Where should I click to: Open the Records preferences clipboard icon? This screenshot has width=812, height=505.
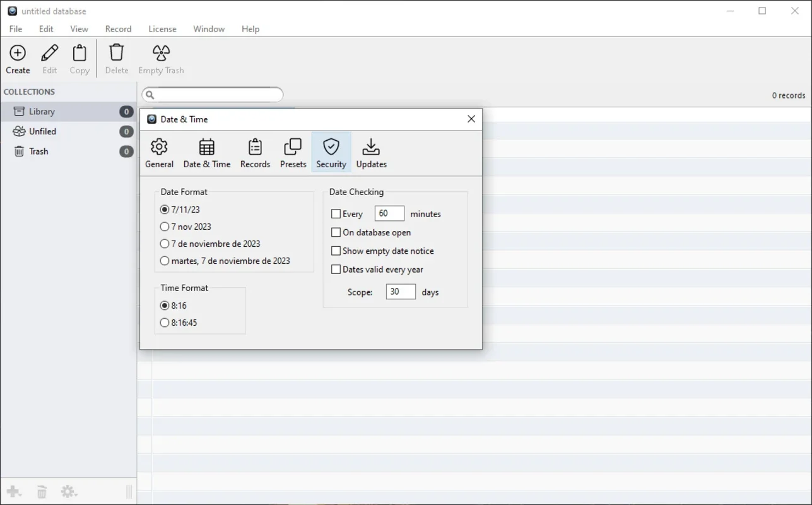click(x=255, y=147)
